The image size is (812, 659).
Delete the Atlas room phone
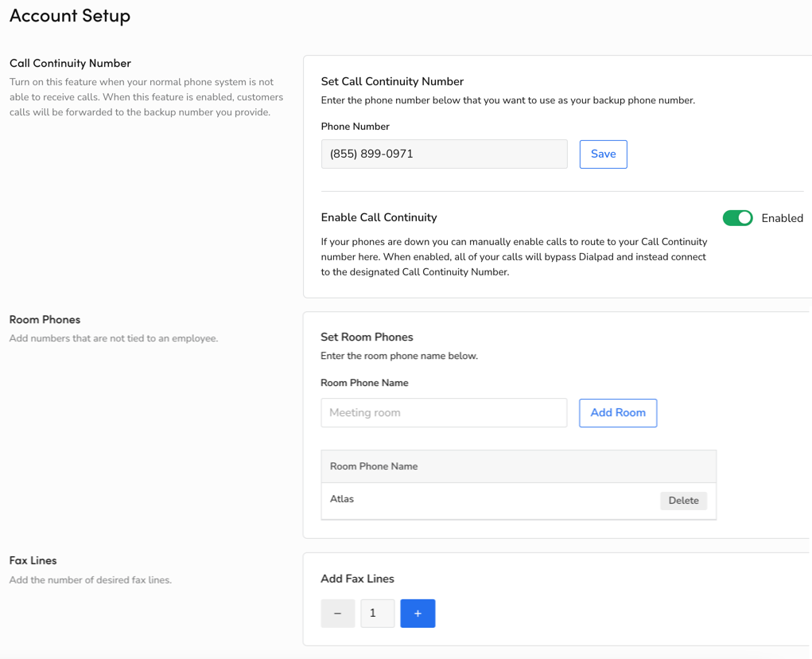click(x=683, y=501)
